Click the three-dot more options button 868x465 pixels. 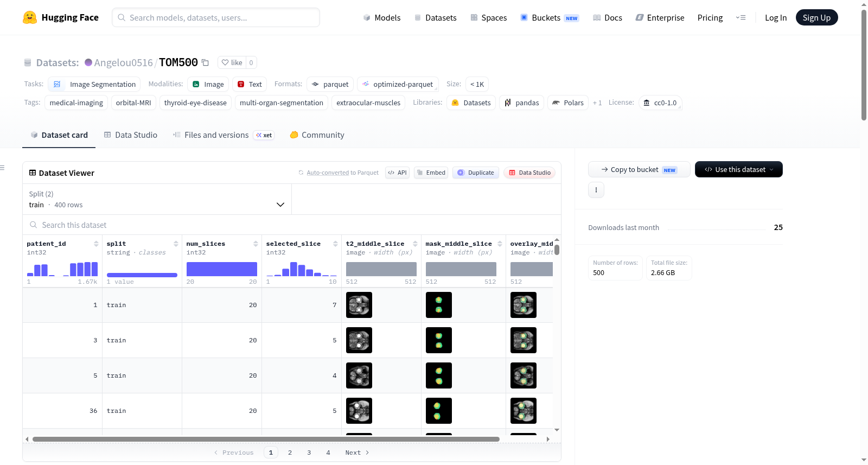coord(596,190)
